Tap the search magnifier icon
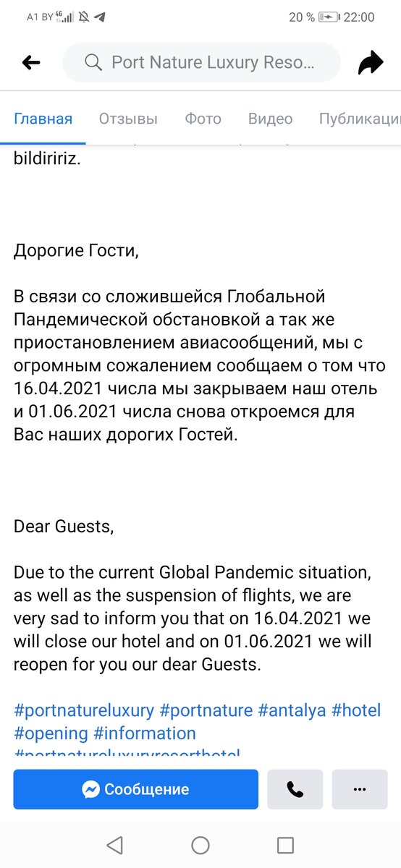Screen dimensions: 401x868 93,63
